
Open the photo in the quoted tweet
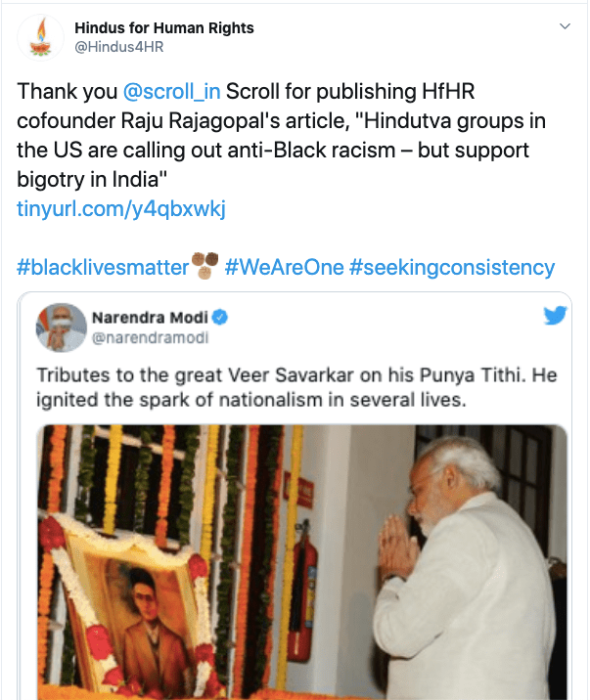302,562
